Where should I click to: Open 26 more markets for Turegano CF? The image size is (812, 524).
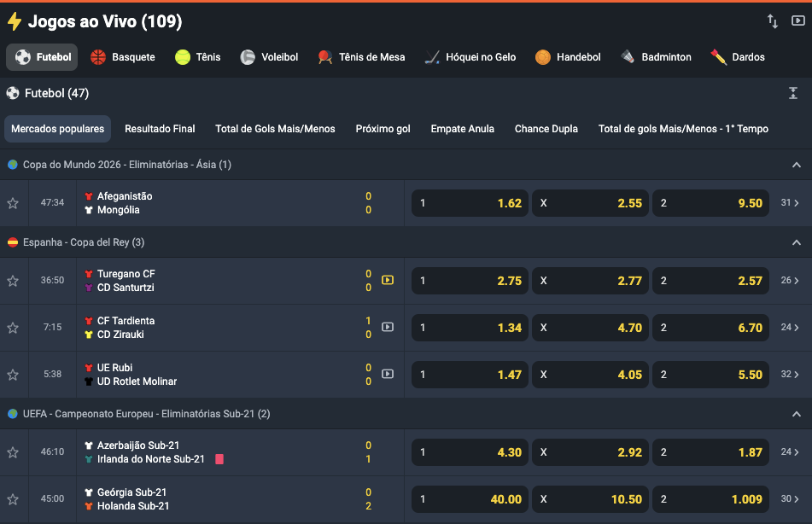(x=790, y=281)
